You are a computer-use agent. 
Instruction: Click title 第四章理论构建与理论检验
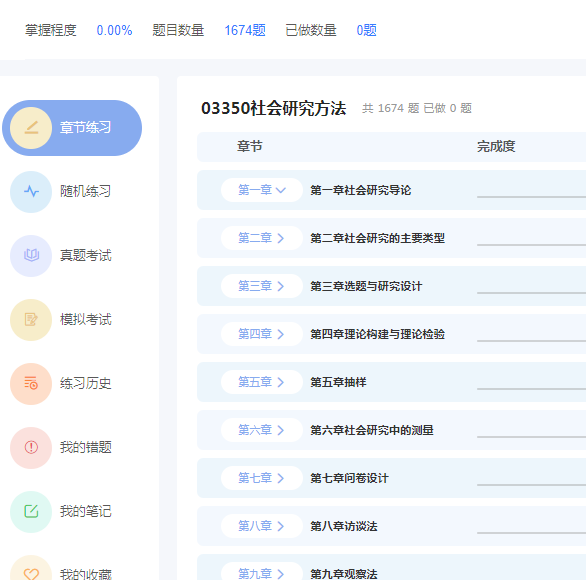coord(377,334)
